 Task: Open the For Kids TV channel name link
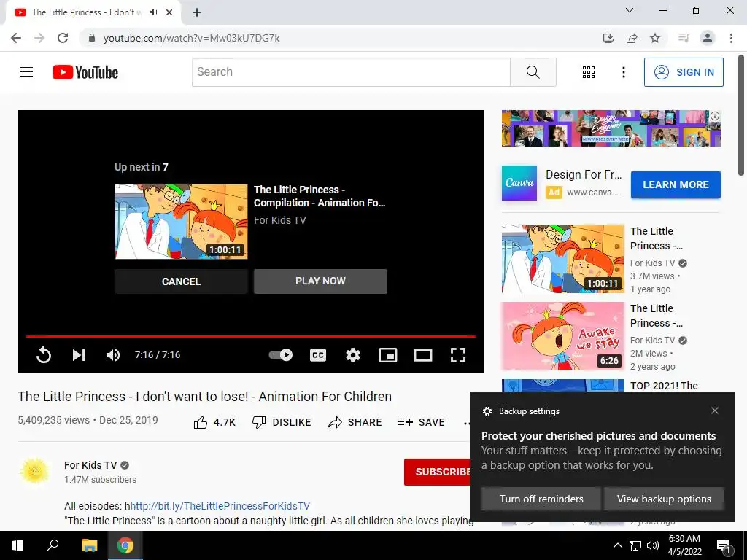pos(90,465)
